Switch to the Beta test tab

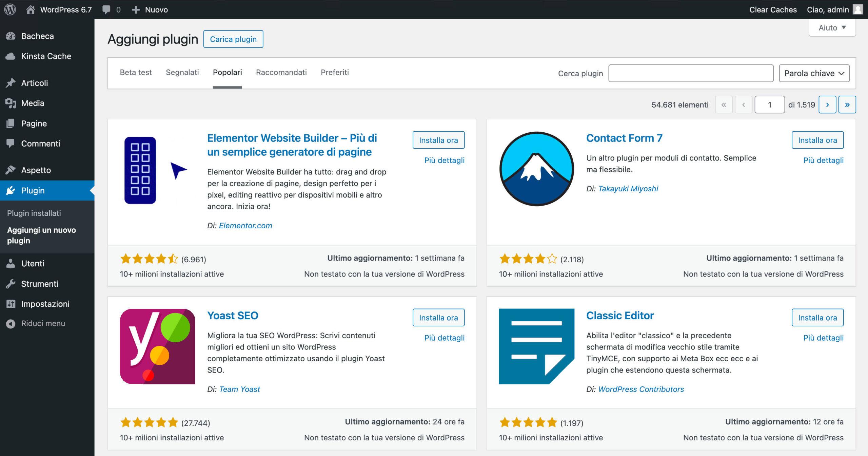(136, 72)
